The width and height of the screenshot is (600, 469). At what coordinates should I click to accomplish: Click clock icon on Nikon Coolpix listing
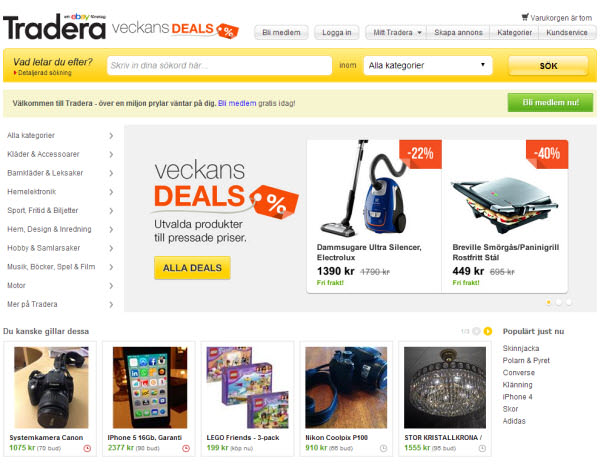pos(383,448)
